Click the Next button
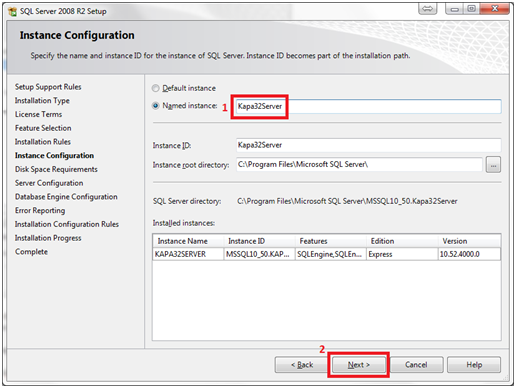The image size is (516, 388). [x=359, y=365]
